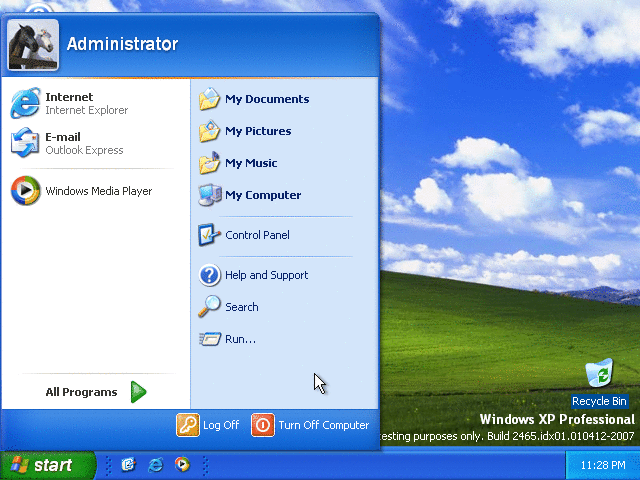Click Show Desktop quick launch icon

click(129, 464)
